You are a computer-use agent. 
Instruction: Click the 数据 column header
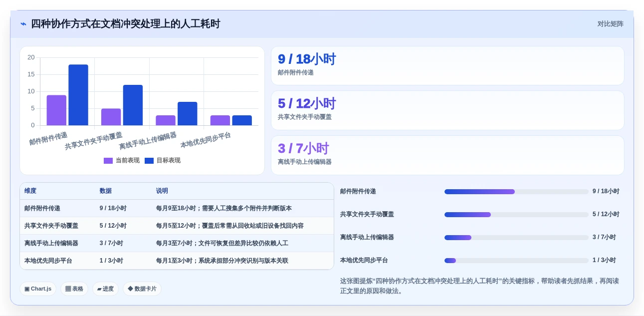[x=106, y=191]
